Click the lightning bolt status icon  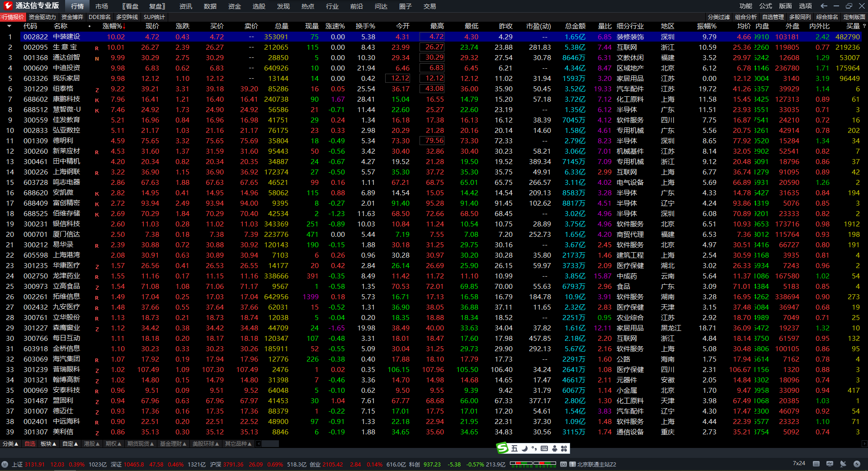857,464
